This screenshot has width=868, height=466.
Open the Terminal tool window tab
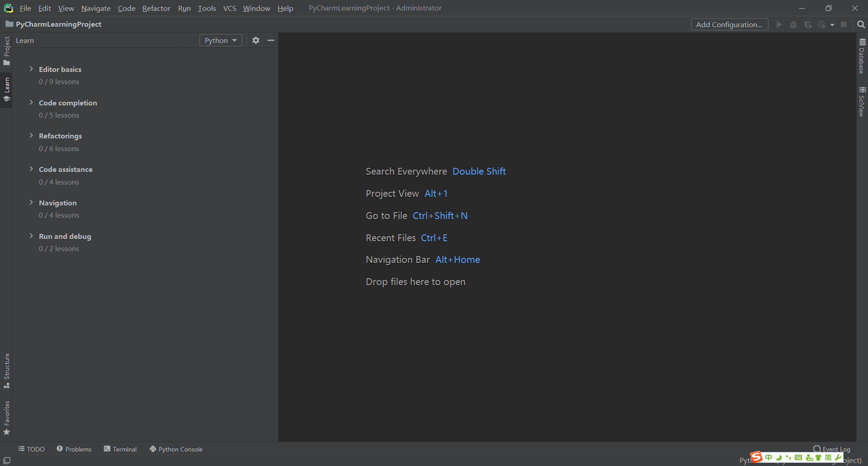120,449
